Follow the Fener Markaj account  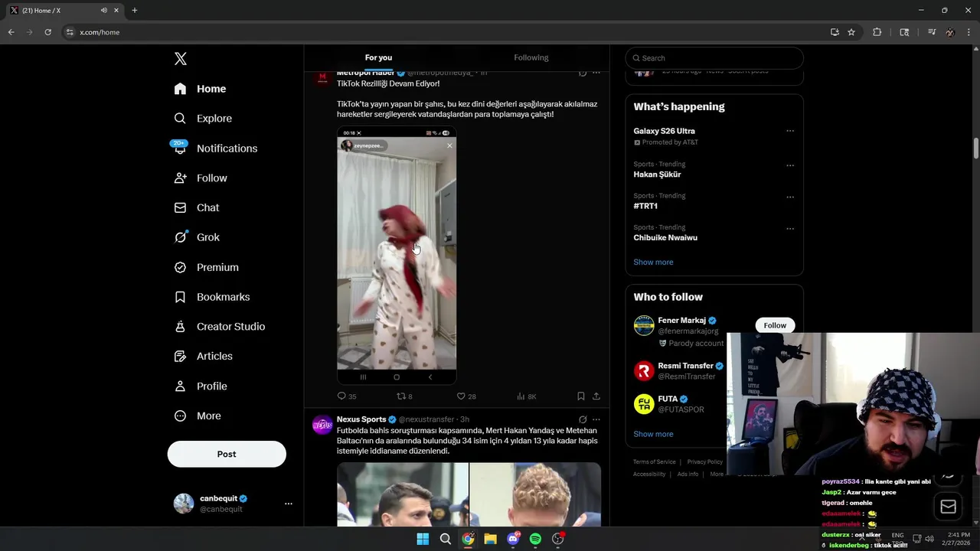pos(775,325)
